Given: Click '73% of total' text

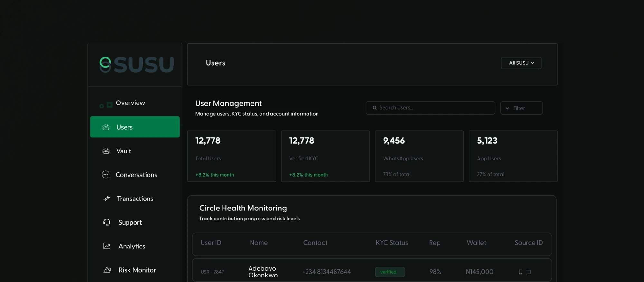Looking at the screenshot, I should point(397,174).
